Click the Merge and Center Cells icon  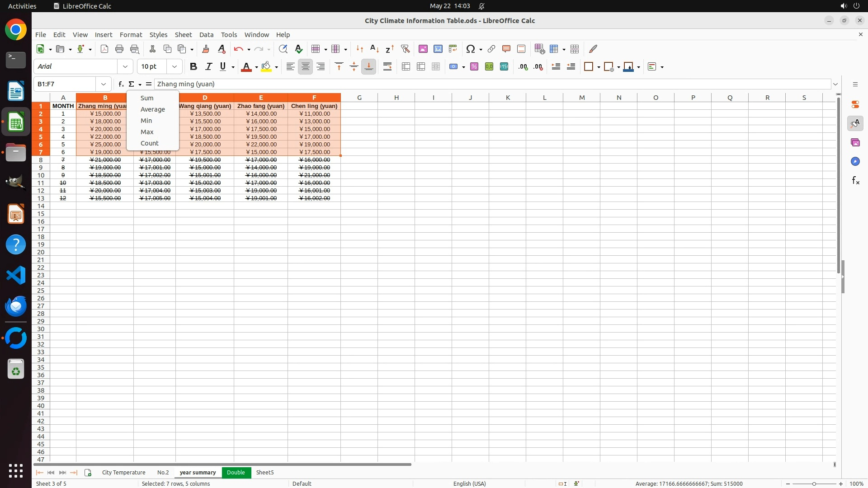[406, 67]
